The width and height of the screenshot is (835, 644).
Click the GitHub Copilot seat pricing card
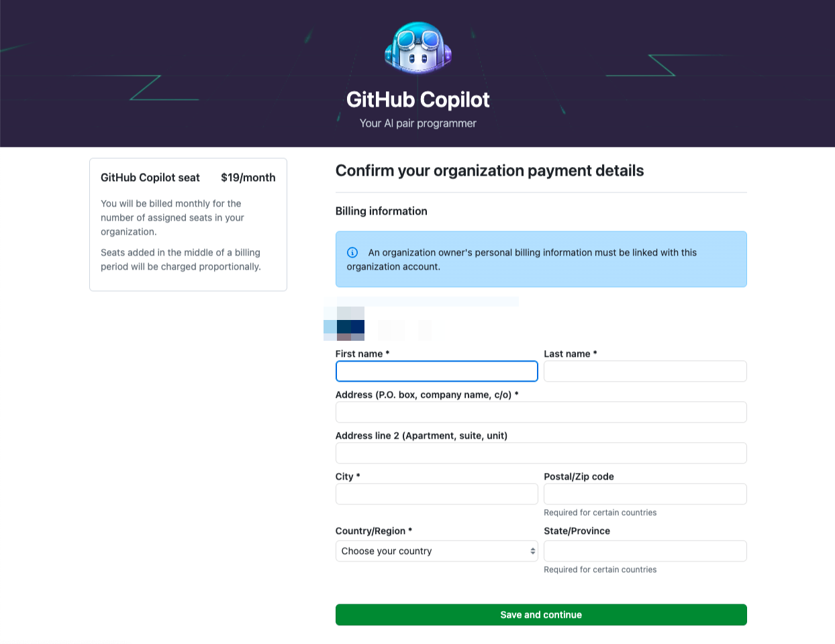pyautogui.click(x=188, y=224)
